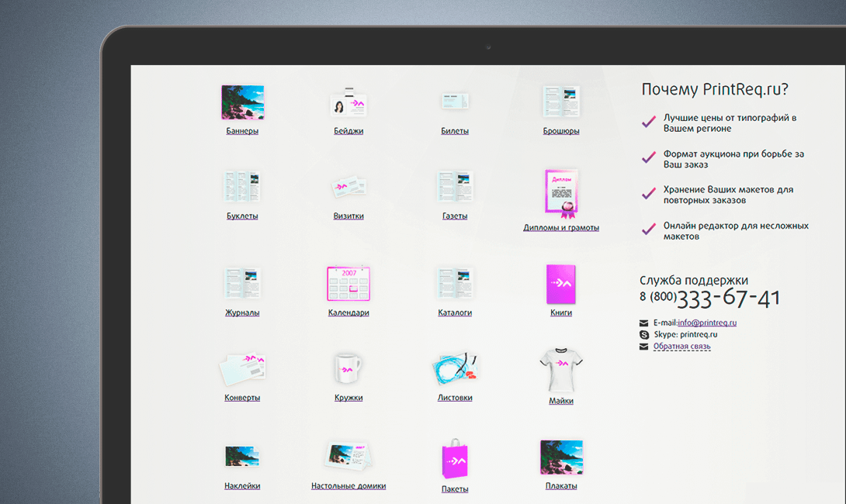This screenshot has height=504, width=846.
Task: Click the Каталоги text link
Action: (455, 312)
